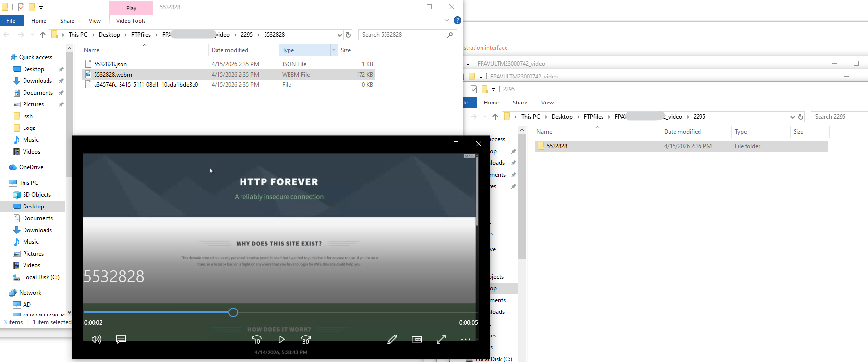
Task: Click the 2295 breadcrumb in front window
Action: pyautogui.click(x=247, y=35)
